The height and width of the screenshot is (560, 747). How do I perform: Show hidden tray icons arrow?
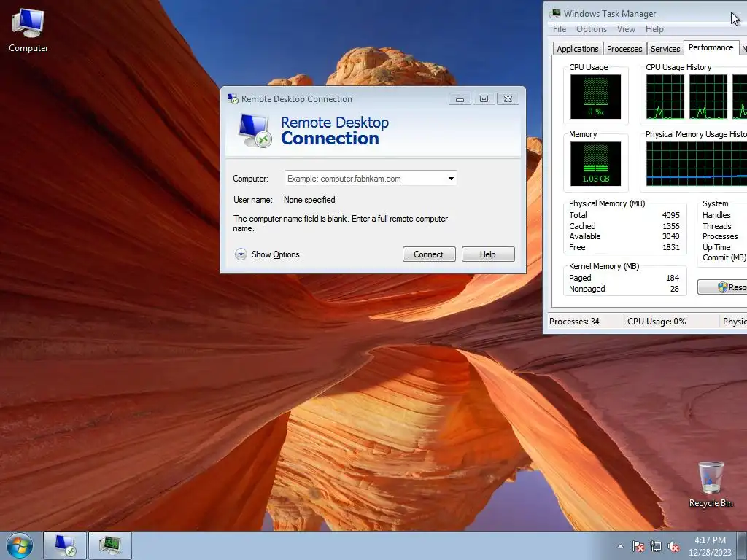coord(620,546)
